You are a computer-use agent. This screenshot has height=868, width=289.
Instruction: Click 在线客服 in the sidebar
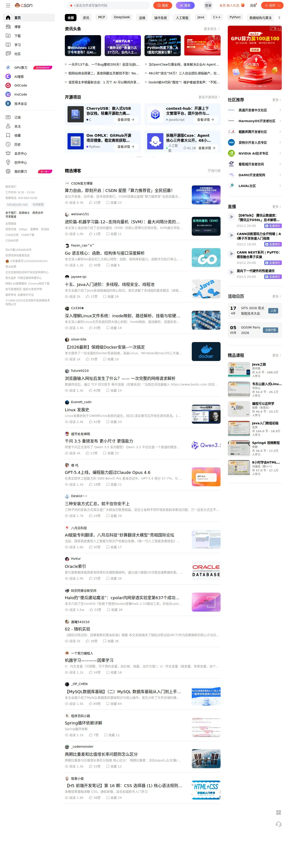coord(38,205)
